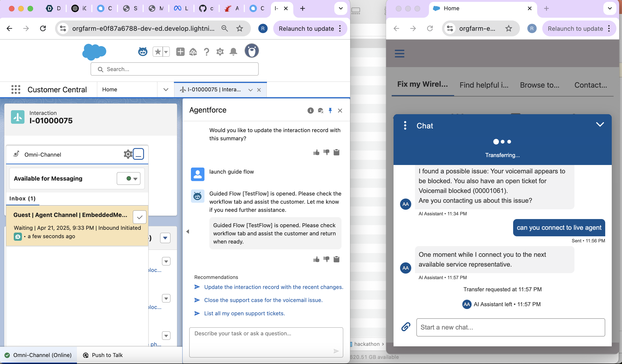Click the List all my open support tickets recommendation
This screenshot has width=622, height=364.
click(244, 313)
